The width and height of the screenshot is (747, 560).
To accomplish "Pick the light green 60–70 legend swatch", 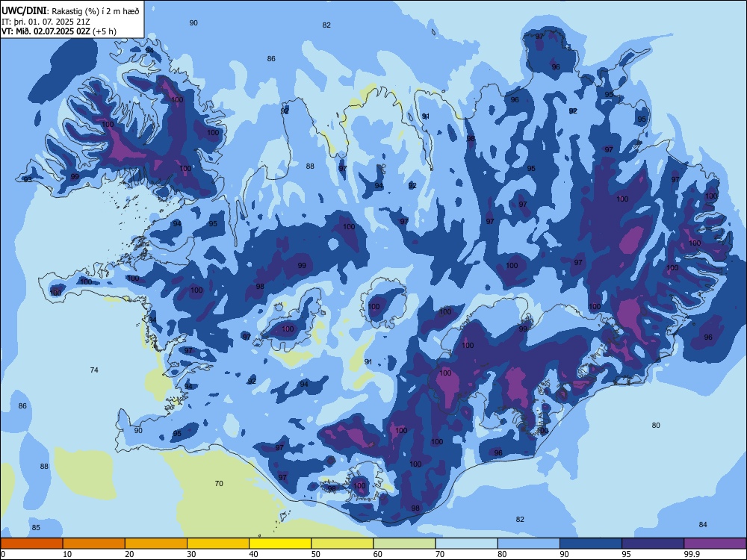I will point(404,544).
